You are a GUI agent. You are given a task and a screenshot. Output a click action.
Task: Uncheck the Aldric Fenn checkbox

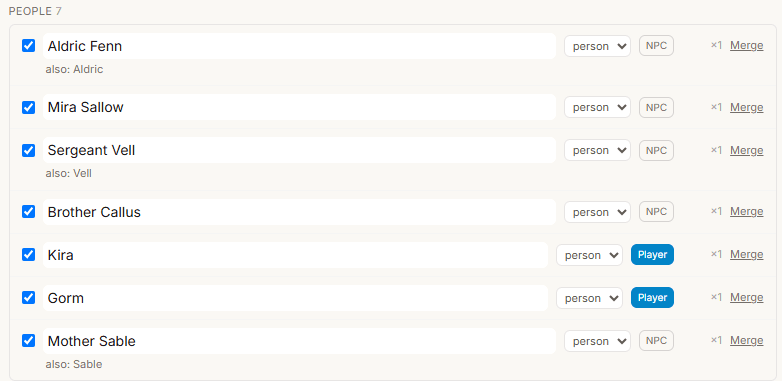[28, 46]
